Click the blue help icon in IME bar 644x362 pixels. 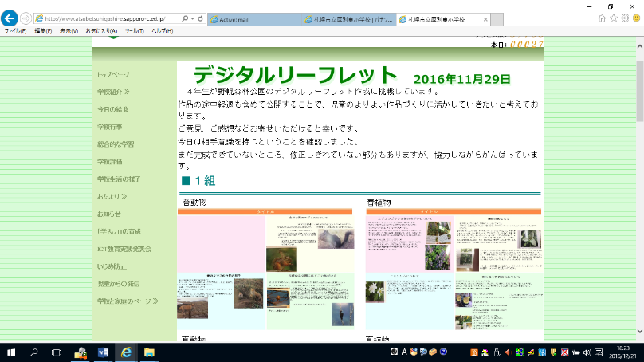tap(443, 352)
